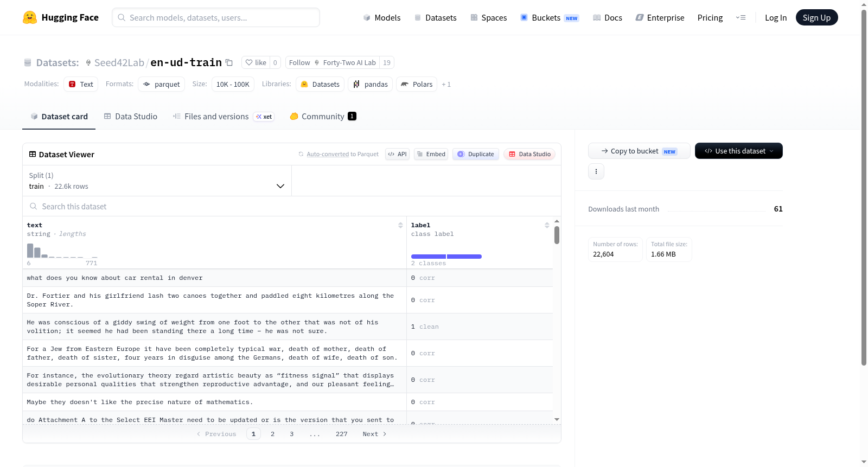868x467 pixels.
Task: Open the Files and versions tab
Action: coord(224,116)
